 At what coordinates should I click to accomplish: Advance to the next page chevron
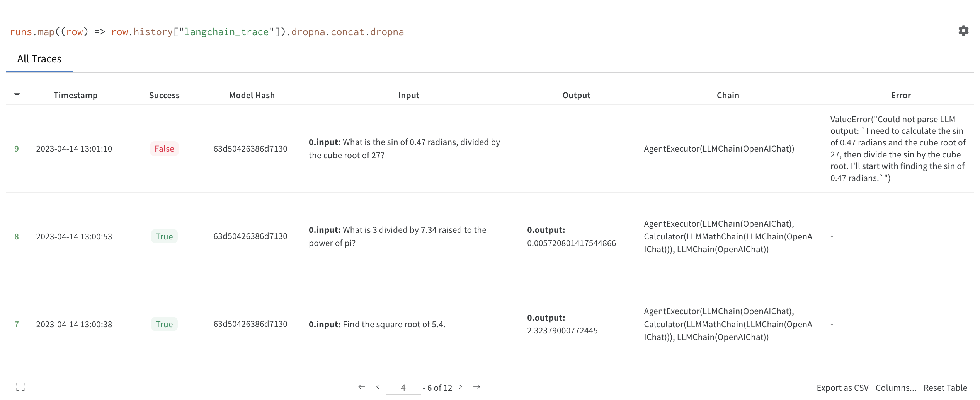point(461,386)
